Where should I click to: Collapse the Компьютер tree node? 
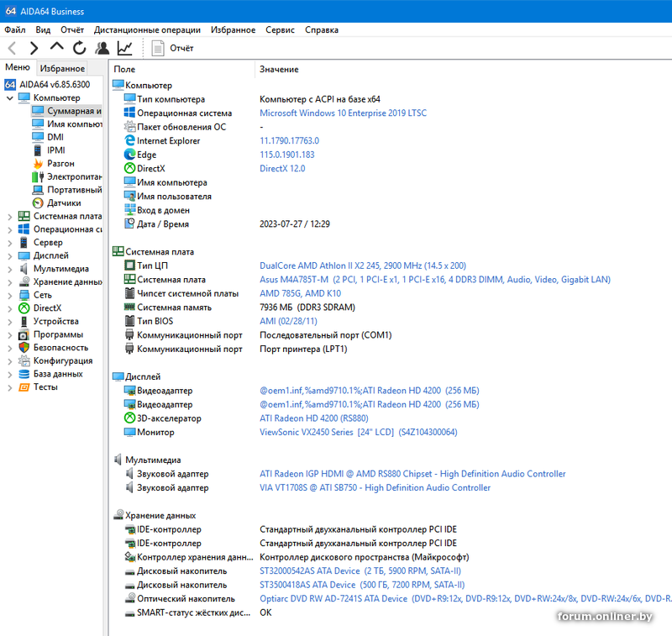10,98
